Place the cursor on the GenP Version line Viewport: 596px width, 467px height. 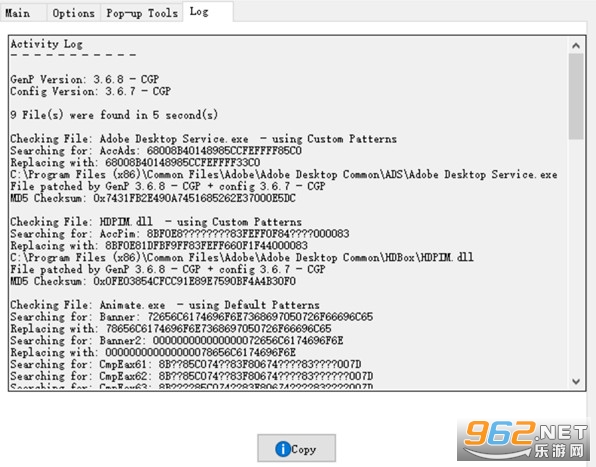coord(84,79)
